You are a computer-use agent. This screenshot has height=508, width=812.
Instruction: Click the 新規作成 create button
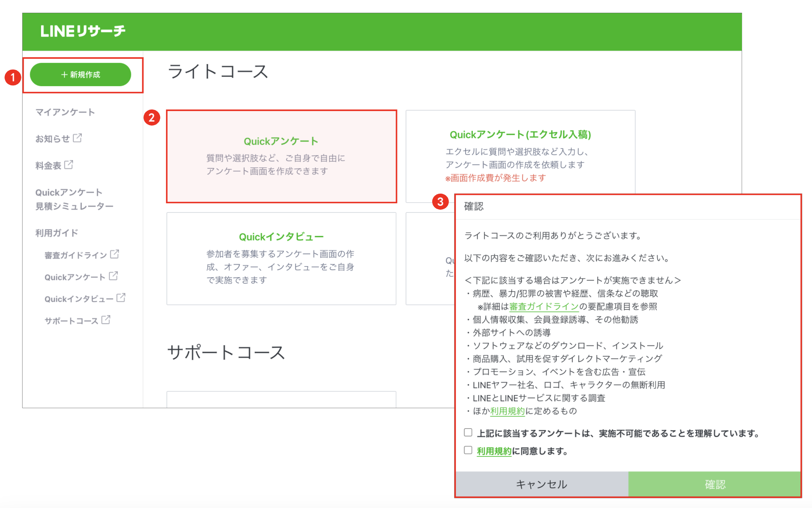point(81,74)
